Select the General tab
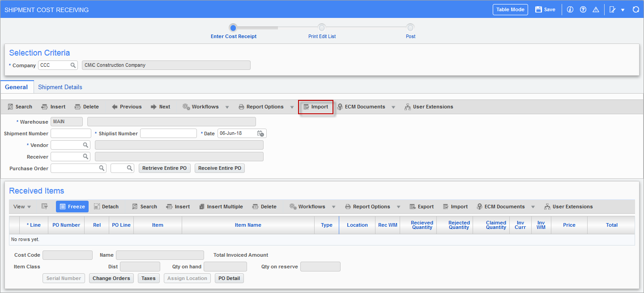The image size is (644, 293). point(17,87)
